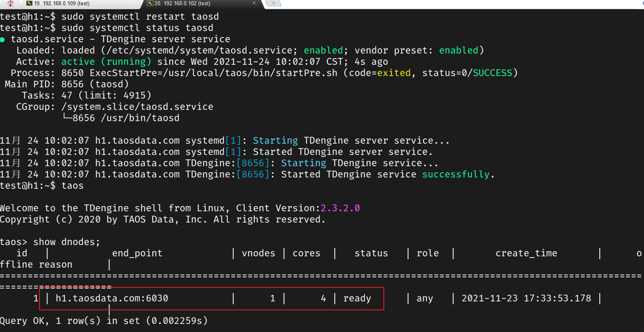Open the home tab icon
The image size is (644, 332).
coord(10,3)
